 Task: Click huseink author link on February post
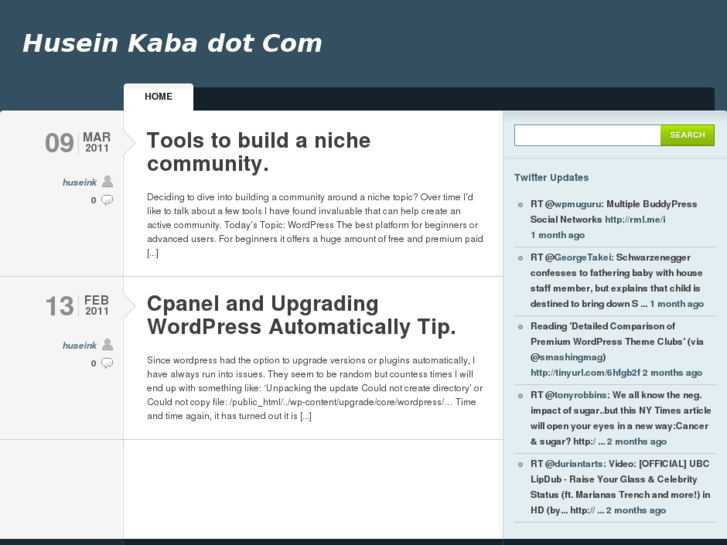79,345
